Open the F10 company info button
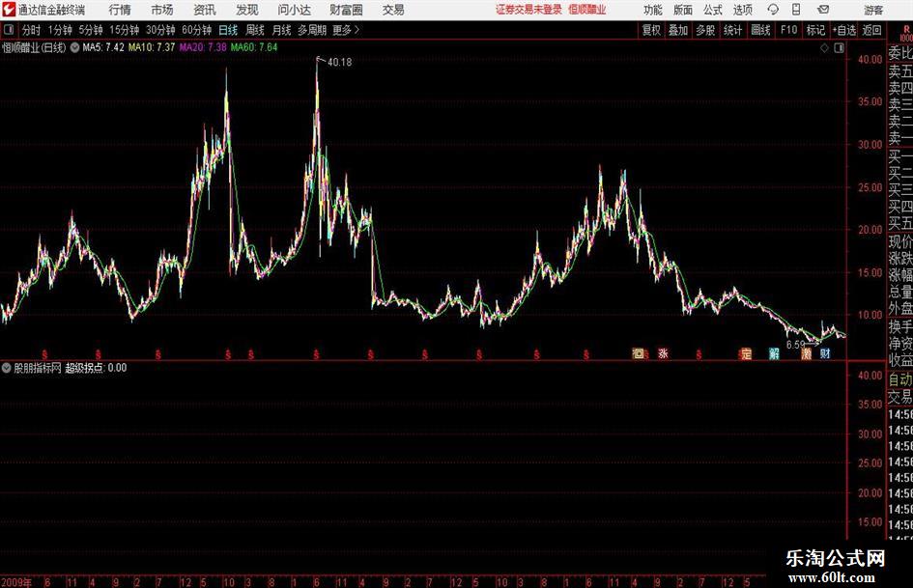 click(x=788, y=30)
